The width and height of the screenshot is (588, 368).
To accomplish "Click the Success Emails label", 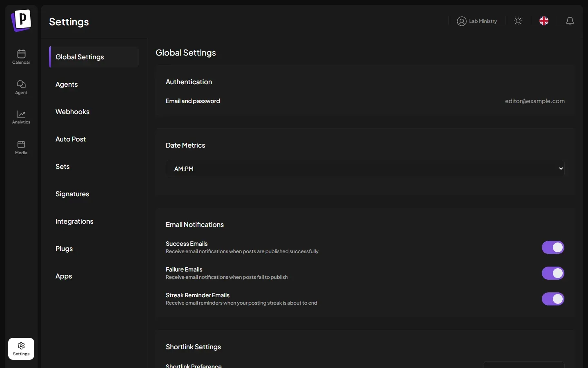I will [x=187, y=244].
